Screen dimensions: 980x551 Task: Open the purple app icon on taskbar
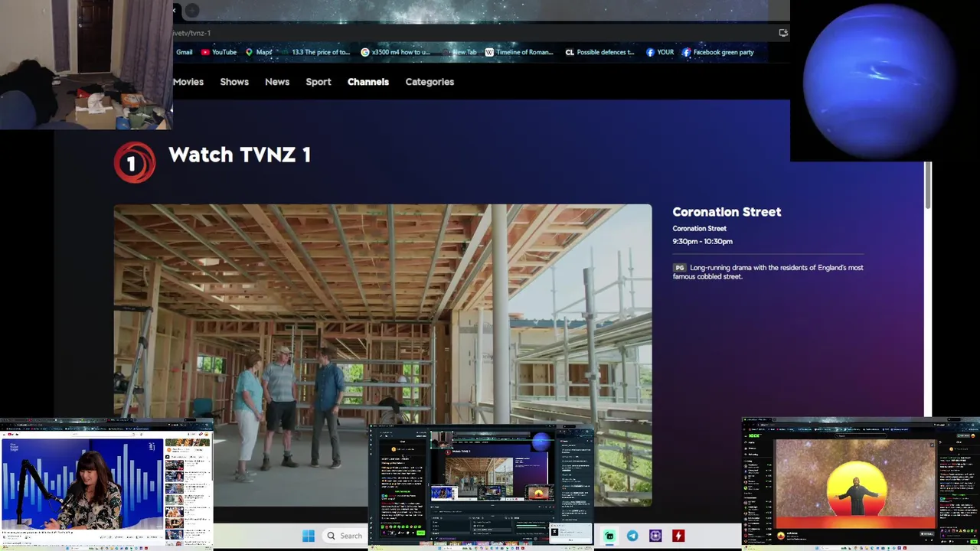pyautogui.click(x=655, y=536)
